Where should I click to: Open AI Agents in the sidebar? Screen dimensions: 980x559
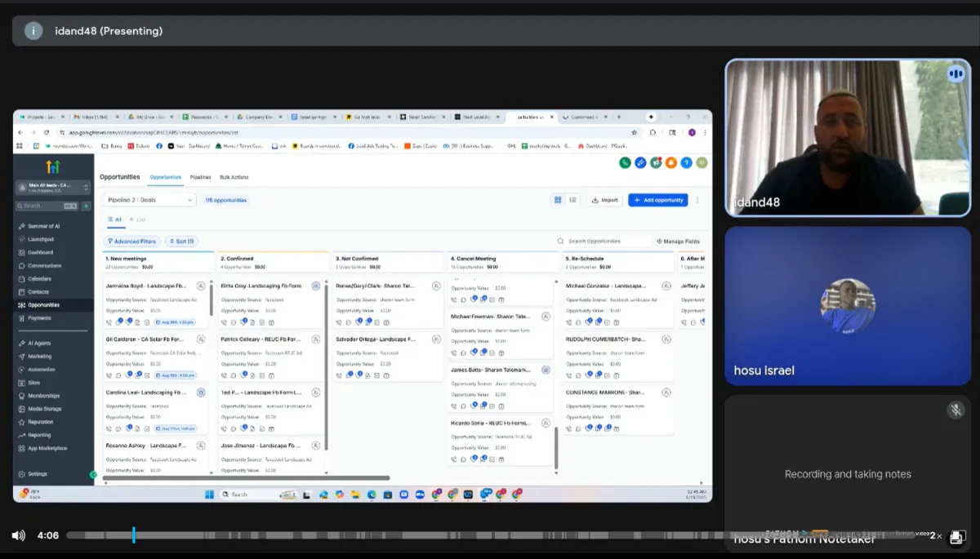[39, 344]
